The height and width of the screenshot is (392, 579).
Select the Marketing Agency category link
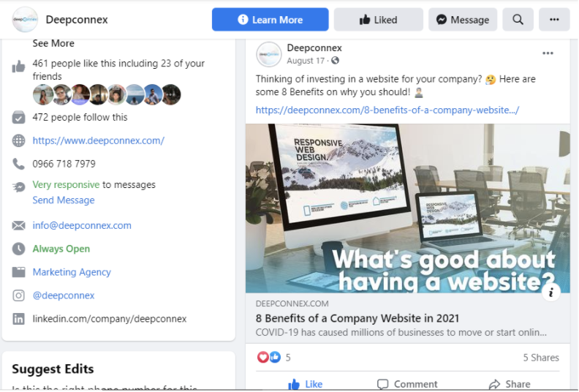point(72,272)
